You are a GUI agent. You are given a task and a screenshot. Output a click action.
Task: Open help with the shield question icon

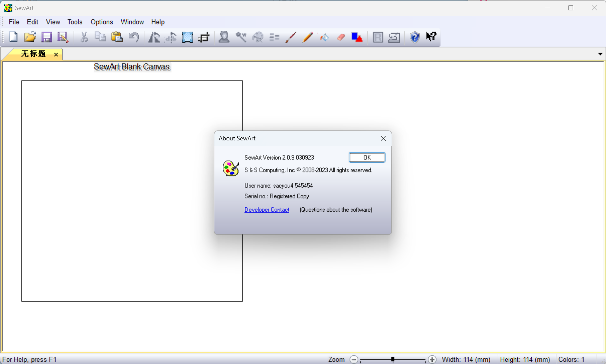click(x=415, y=37)
